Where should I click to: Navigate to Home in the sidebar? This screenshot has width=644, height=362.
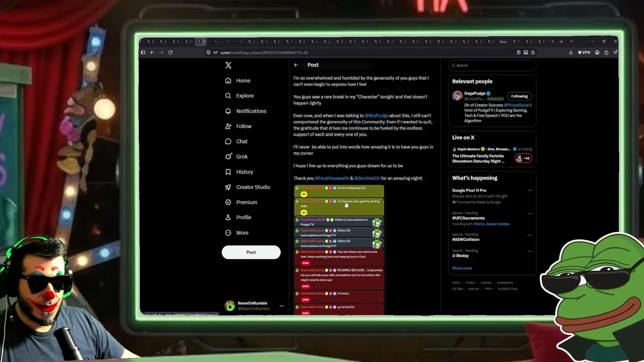(243, 80)
